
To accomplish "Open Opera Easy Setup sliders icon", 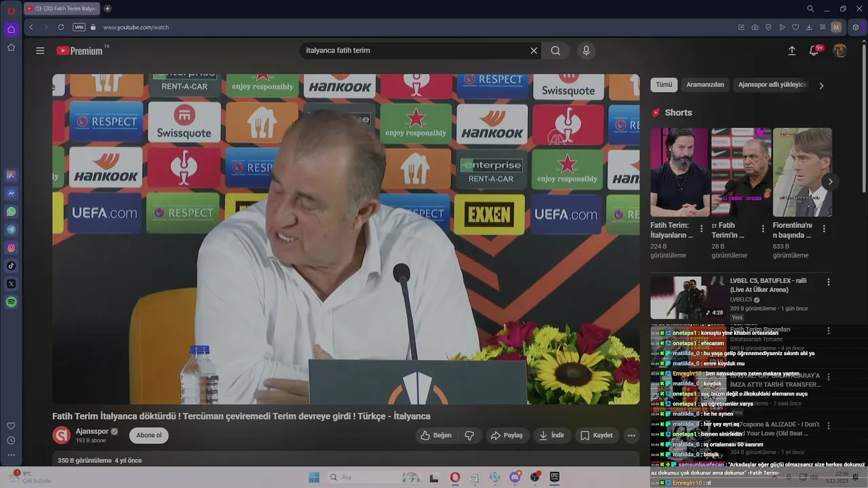I will [823, 27].
